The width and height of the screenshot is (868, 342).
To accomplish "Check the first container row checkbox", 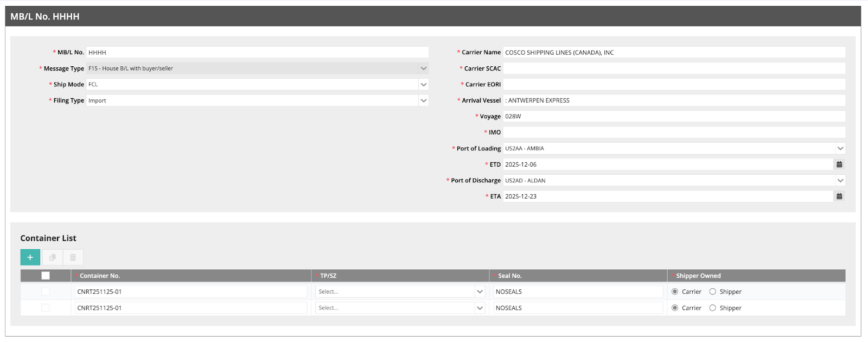I will click(x=46, y=292).
